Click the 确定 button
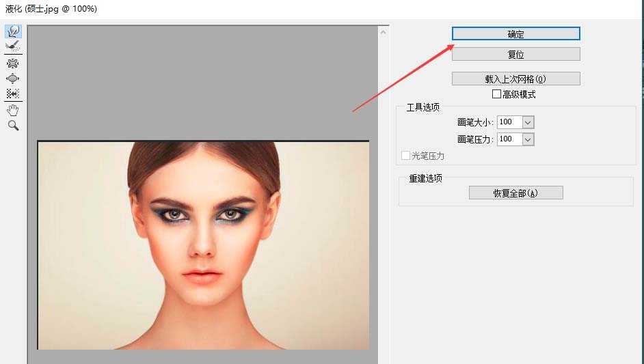The width and height of the screenshot is (644, 364). coord(516,33)
